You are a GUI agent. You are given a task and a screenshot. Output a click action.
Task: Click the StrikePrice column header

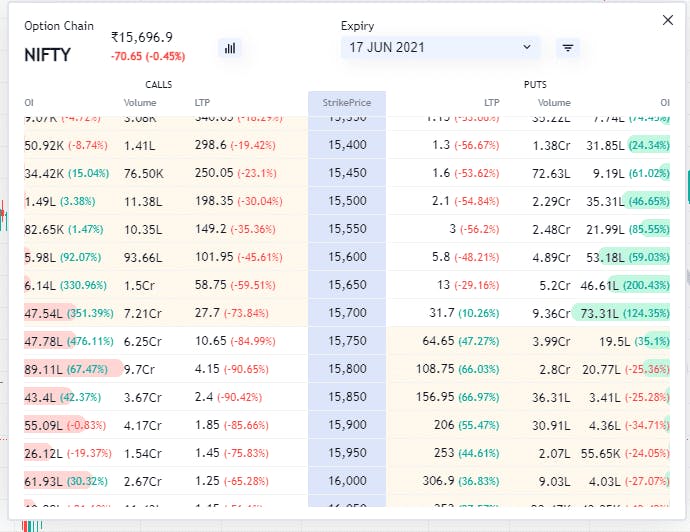point(347,103)
